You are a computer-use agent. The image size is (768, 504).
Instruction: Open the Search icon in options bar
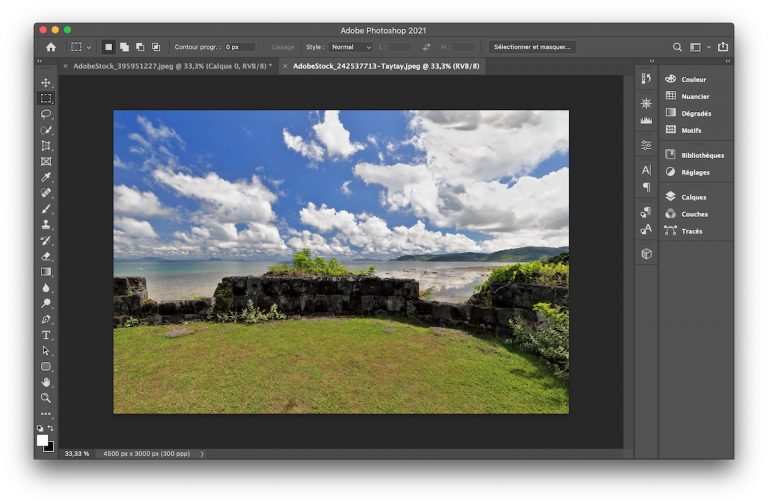coord(677,47)
